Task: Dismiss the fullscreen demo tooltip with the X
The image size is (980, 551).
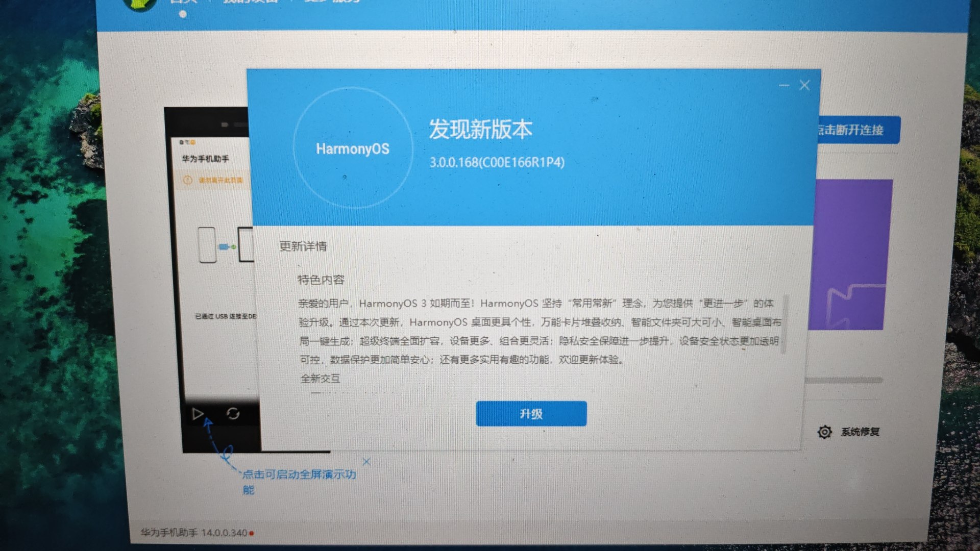Action: point(366,462)
